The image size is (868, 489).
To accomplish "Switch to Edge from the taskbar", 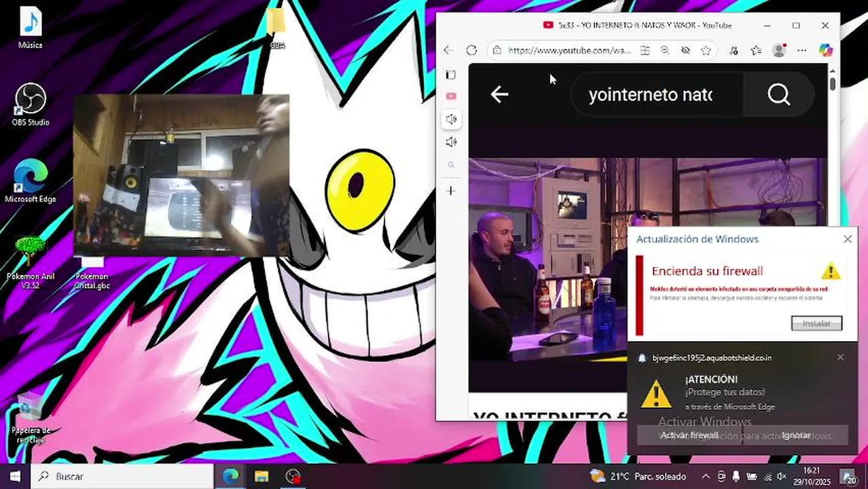I will tap(231, 476).
